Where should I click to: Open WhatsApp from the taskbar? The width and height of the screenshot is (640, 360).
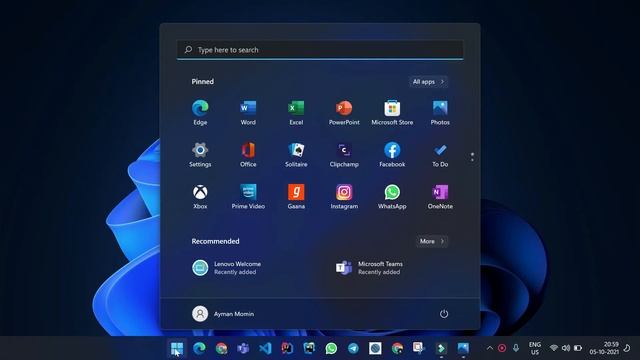331,348
